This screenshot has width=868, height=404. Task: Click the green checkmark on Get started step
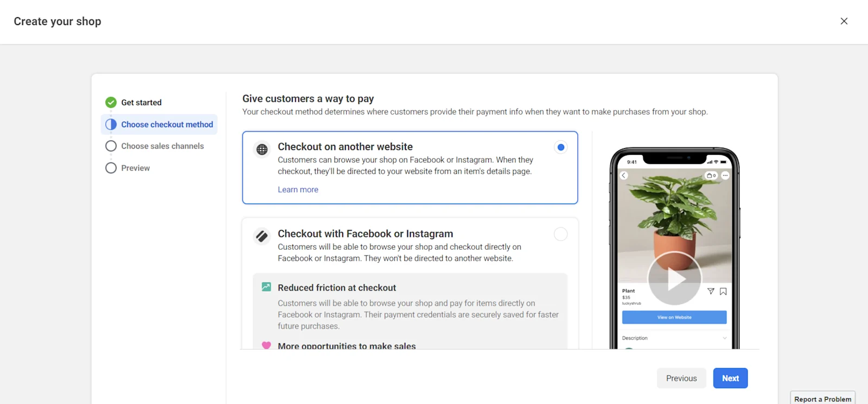pos(111,102)
